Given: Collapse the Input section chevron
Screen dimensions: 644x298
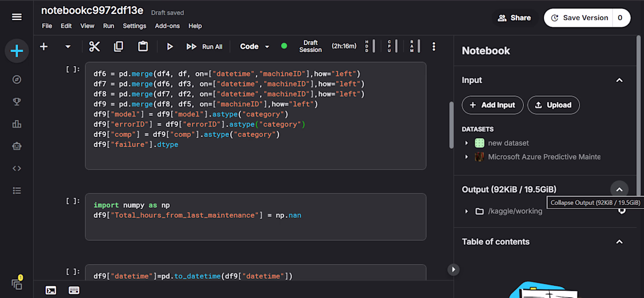Looking at the screenshot, I should point(619,80).
